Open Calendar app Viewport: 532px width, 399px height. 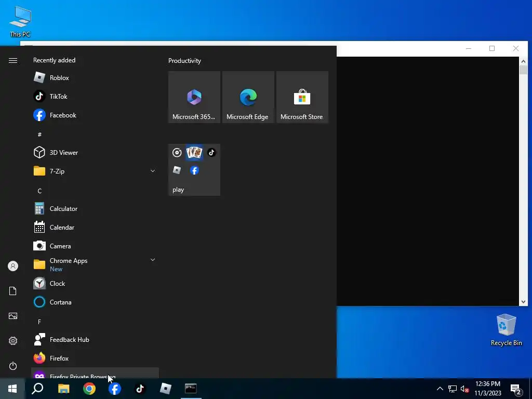(x=95, y=228)
